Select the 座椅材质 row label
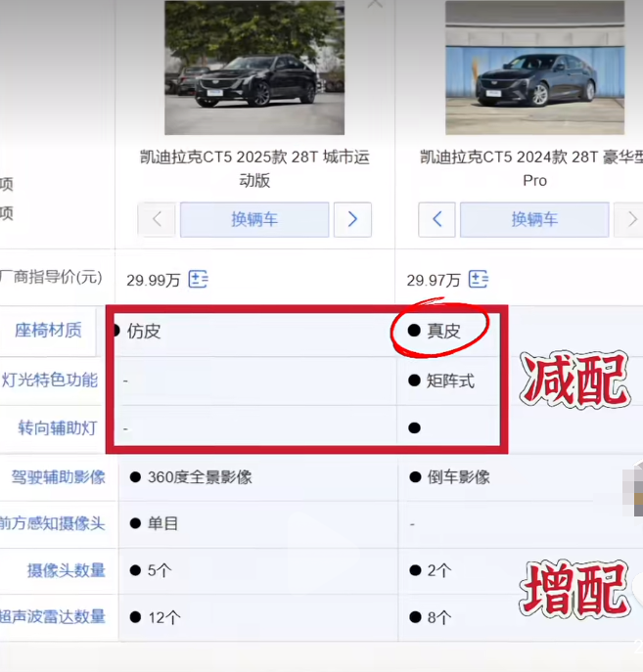Image resolution: width=643 pixels, height=672 pixels. click(x=48, y=331)
